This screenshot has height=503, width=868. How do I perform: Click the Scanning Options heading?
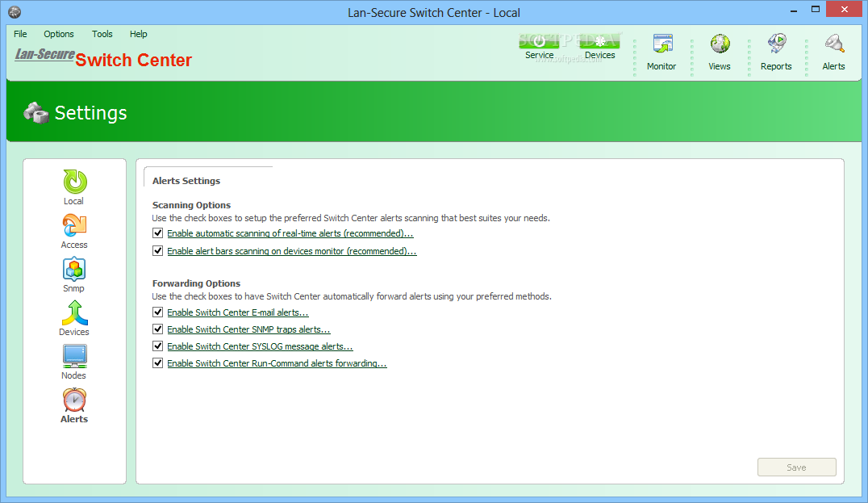(x=191, y=205)
